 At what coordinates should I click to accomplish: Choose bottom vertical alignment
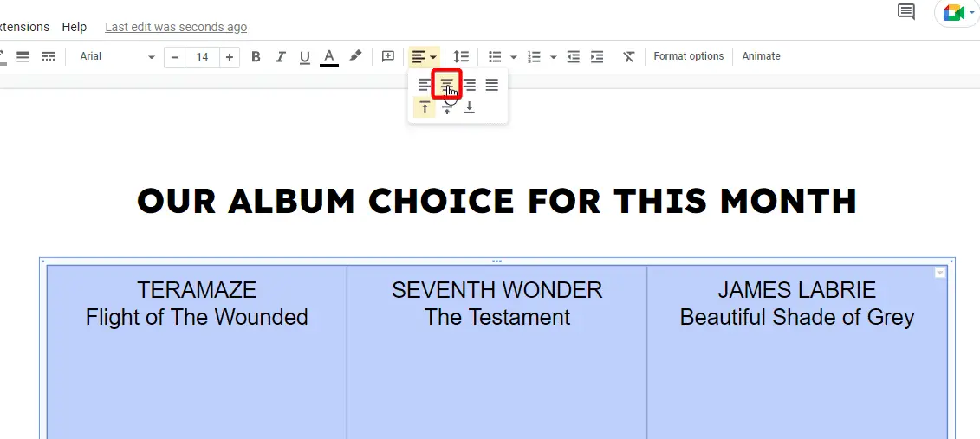470,108
